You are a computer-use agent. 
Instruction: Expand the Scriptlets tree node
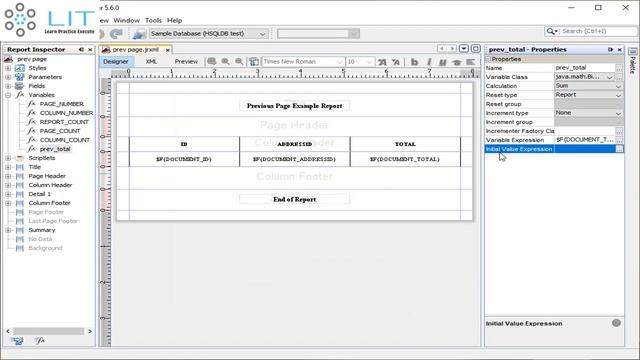click(8, 158)
